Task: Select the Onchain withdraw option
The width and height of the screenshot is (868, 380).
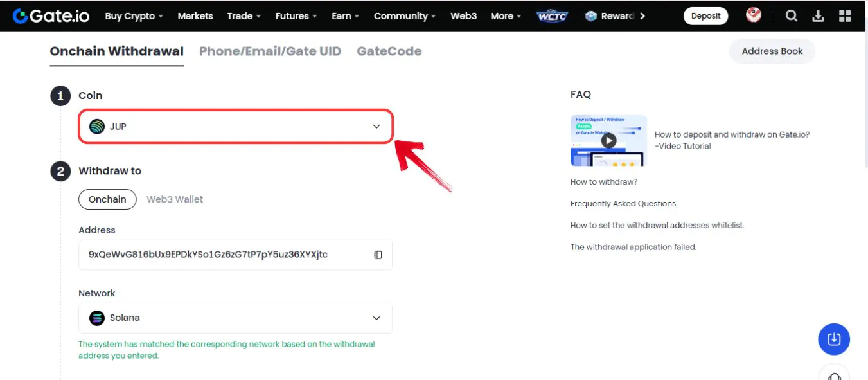Action: click(107, 199)
